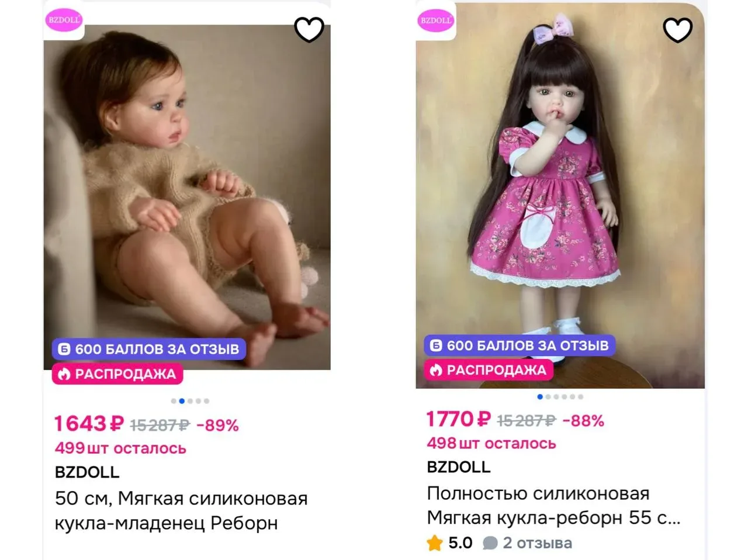Click BZDOLL logo badge on left product card
The height and width of the screenshot is (560, 748).
(64, 20)
